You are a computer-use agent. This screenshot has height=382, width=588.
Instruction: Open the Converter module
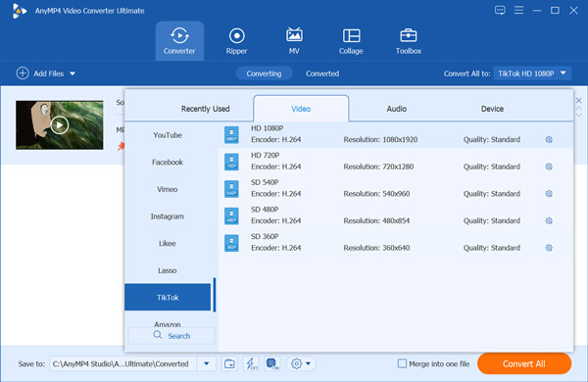point(179,41)
